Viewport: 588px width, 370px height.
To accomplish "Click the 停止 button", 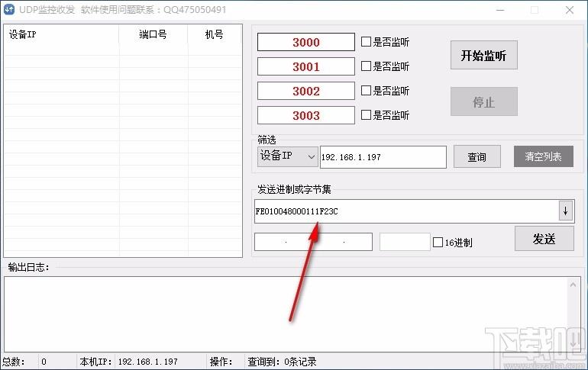I will pos(483,101).
